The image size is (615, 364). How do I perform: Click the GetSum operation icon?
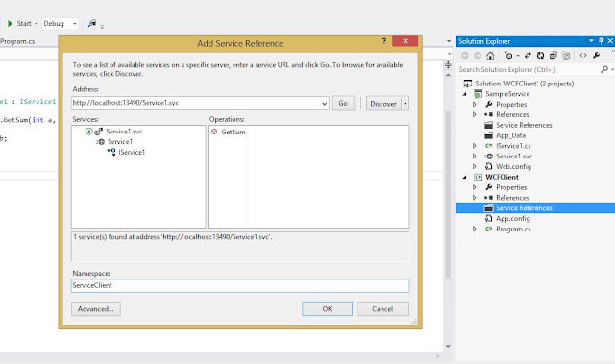pyautogui.click(x=214, y=132)
